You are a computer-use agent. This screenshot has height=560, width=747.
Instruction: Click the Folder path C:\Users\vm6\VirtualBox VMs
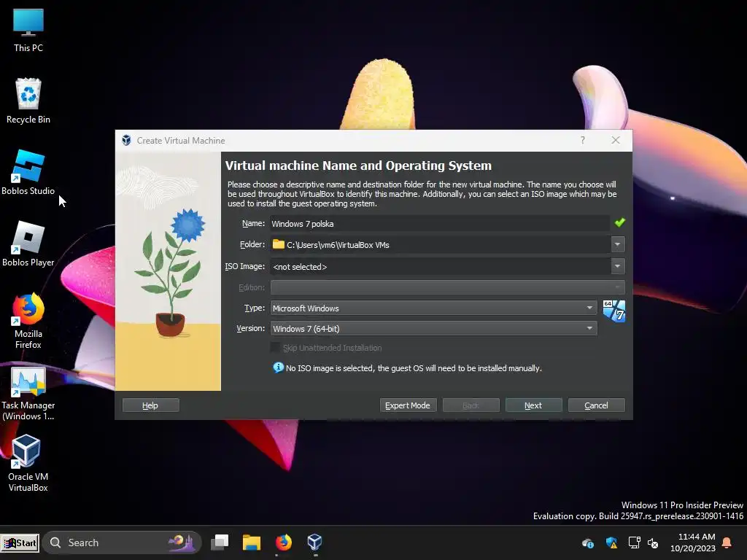click(x=338, y=245)
